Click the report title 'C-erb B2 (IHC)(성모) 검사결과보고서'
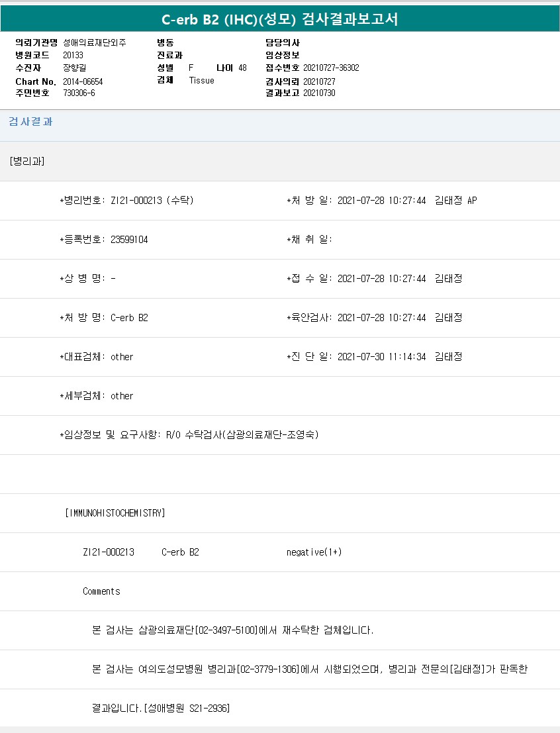Image resolution: width=560 pixels, height=733 pixels. (279, 19)
